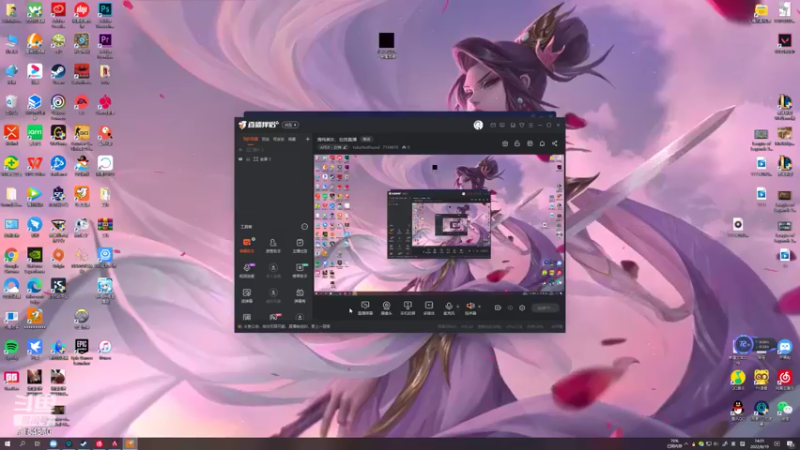Screen dimensions: 800x450
Task: Open the WPS Office desktop shortcut
Action: (x=35, y=166)
